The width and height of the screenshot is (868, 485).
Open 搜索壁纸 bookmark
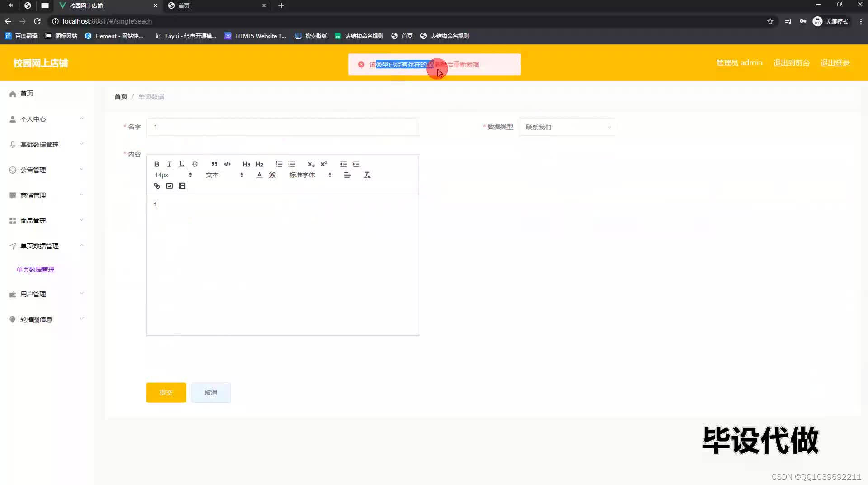coord(311,36)
